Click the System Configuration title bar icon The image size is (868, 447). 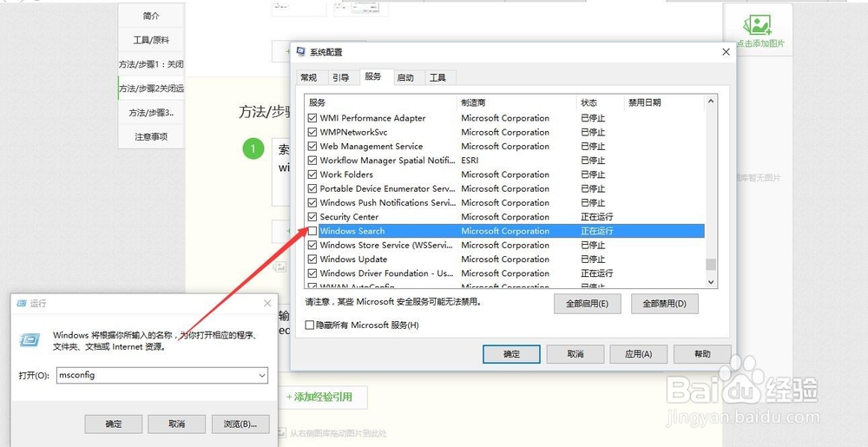(301, 52)
